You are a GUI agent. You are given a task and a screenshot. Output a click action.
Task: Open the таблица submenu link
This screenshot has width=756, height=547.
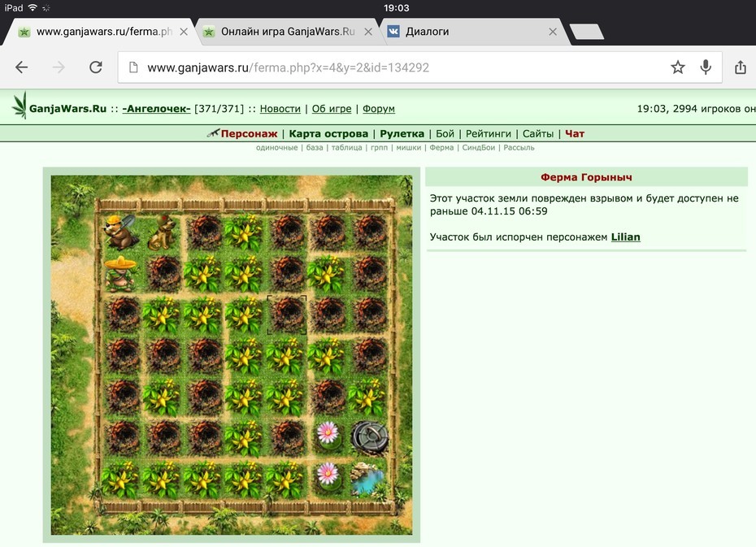(346, 147)
